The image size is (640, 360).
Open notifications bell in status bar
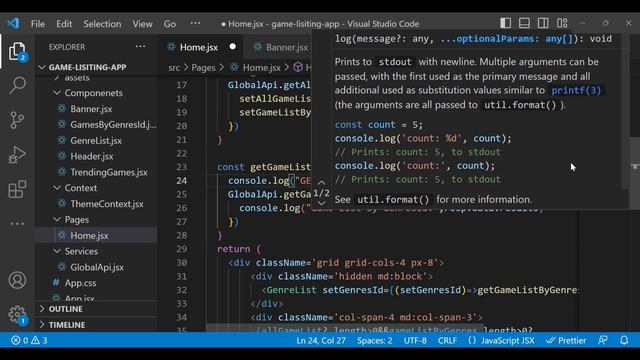[624, 340]
